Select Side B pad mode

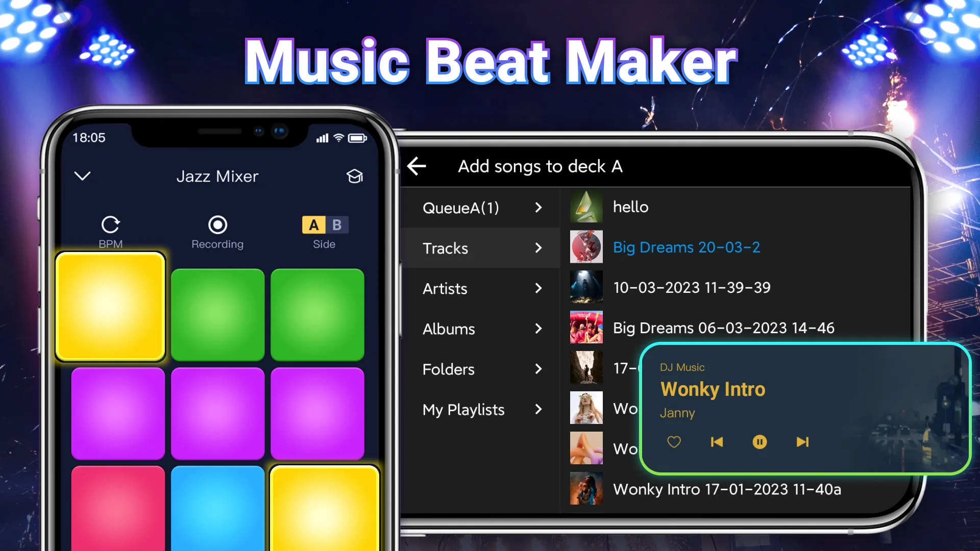tap(336, 224)
